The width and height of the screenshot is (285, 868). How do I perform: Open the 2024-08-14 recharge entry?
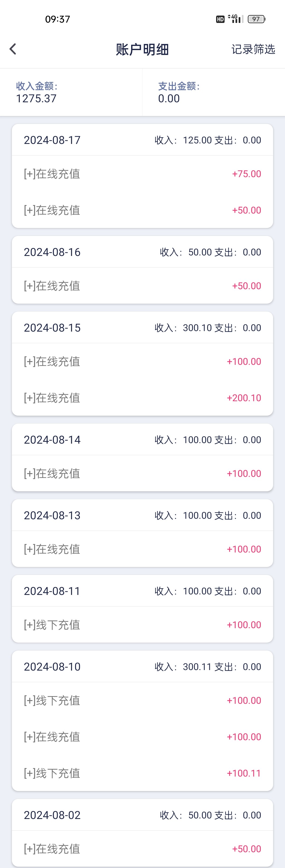142,473
